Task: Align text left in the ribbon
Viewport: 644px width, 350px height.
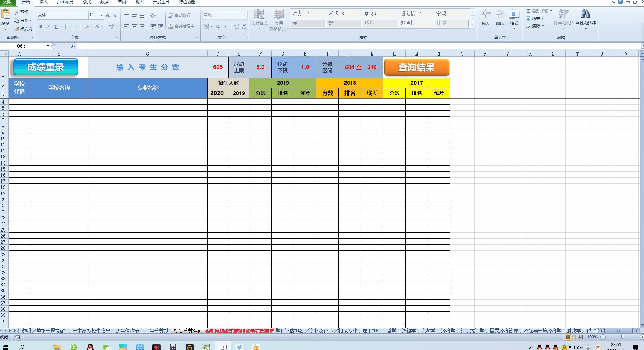Action: point(126,26)
